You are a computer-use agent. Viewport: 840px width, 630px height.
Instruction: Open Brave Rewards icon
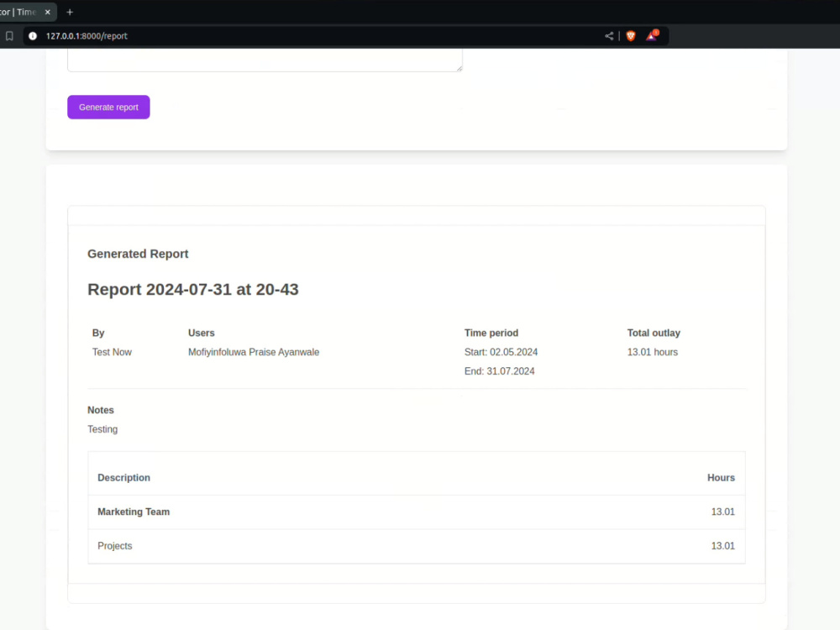click(652, 35)
